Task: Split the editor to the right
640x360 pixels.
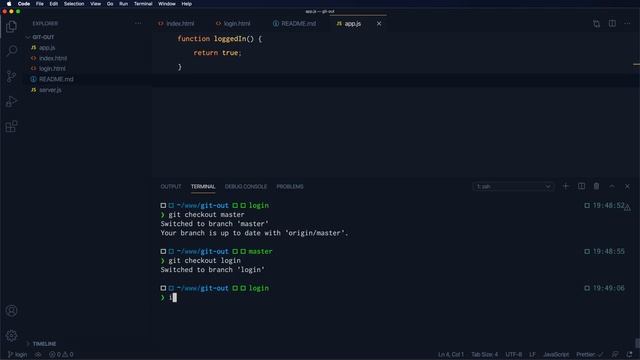Action: coord(612,24)
